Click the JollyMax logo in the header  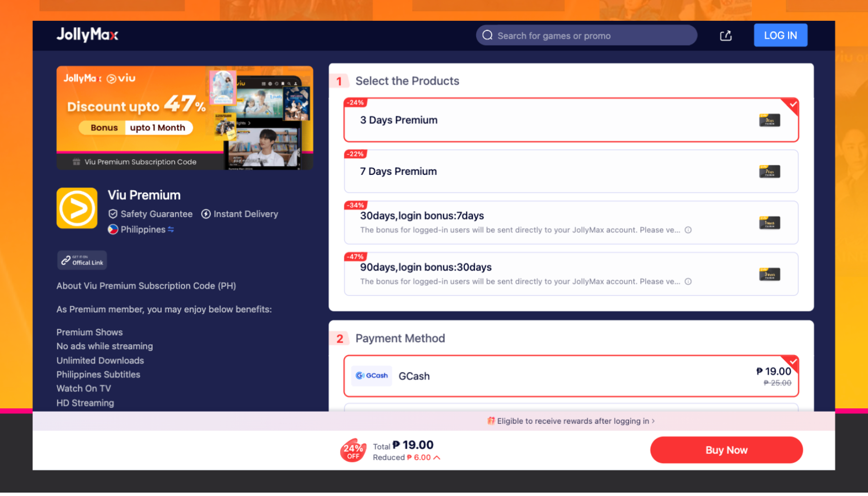click(x=87, y=35)
